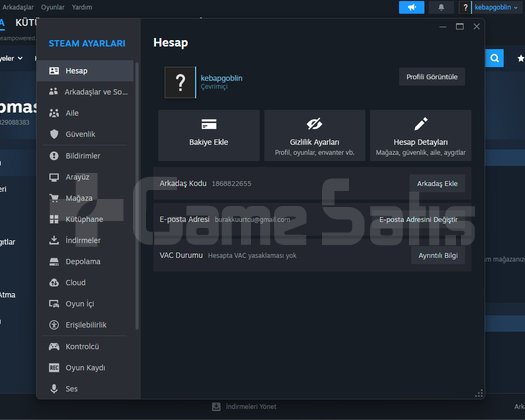Click the Arkadaş Kodu value 1868822655

(x=231, y=184)
